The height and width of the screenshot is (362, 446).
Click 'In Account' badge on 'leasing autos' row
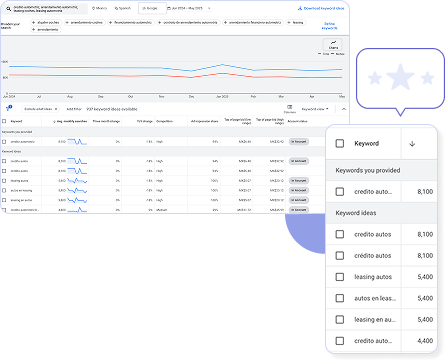[x=299, y=181]
